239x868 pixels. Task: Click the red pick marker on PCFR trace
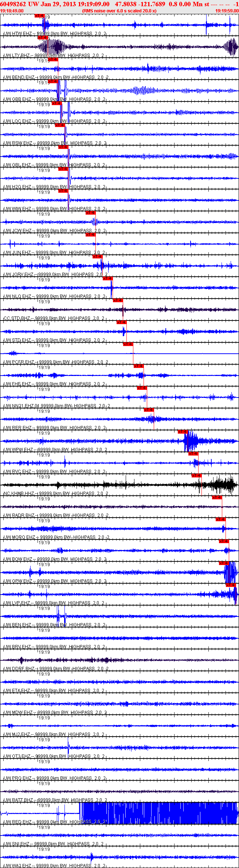(128, 344)
